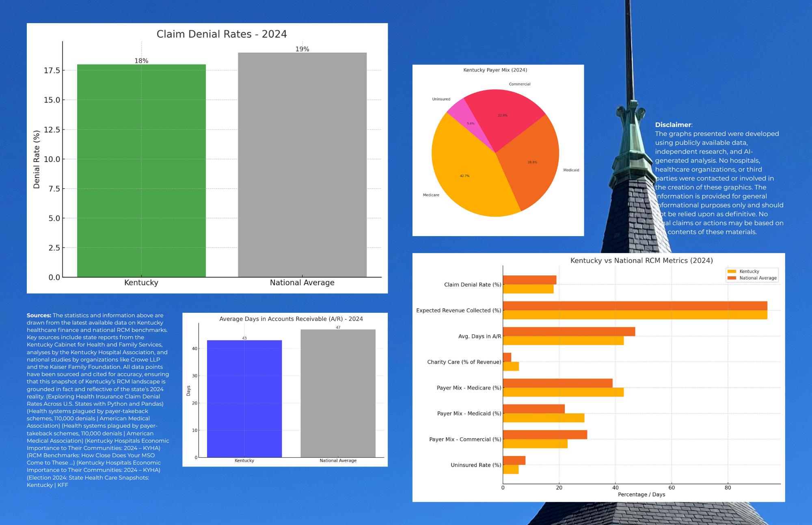The height and width of the screenshot is (525, 812).
Task: Click Expected Revenue Collected (%) label
Action: click(x=458, y=310)
